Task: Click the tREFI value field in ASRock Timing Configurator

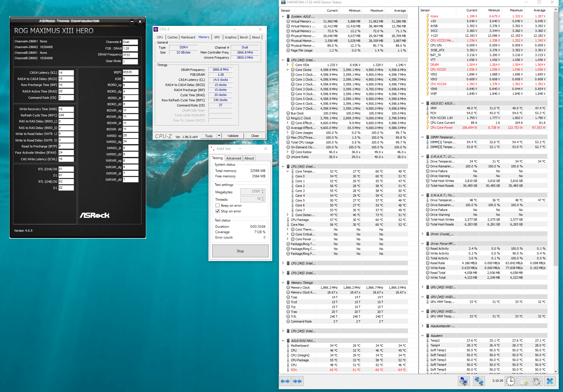Action: [130, 72]
